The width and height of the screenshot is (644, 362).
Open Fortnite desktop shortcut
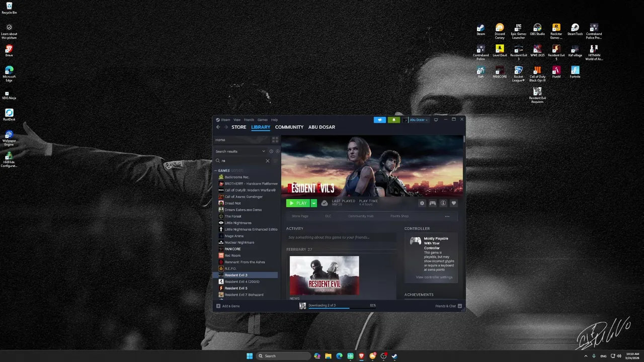[x=575, y=72]
